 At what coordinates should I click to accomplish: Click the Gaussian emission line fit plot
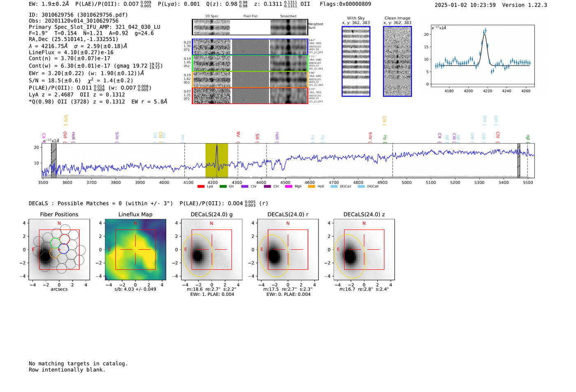(482, 56)
